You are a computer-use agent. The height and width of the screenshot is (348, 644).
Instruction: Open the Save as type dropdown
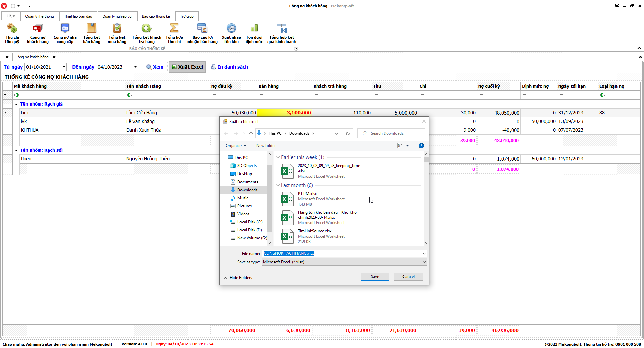pos(344,262)
